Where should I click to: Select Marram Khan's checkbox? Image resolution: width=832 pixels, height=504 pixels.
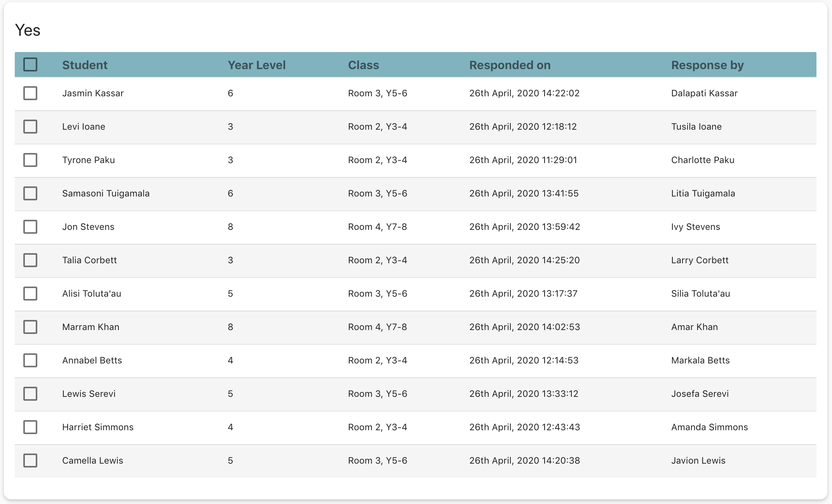[x=30, y=327]
